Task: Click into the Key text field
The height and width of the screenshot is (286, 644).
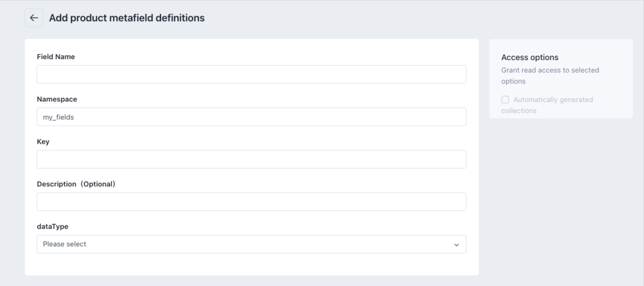Action: 251,159
